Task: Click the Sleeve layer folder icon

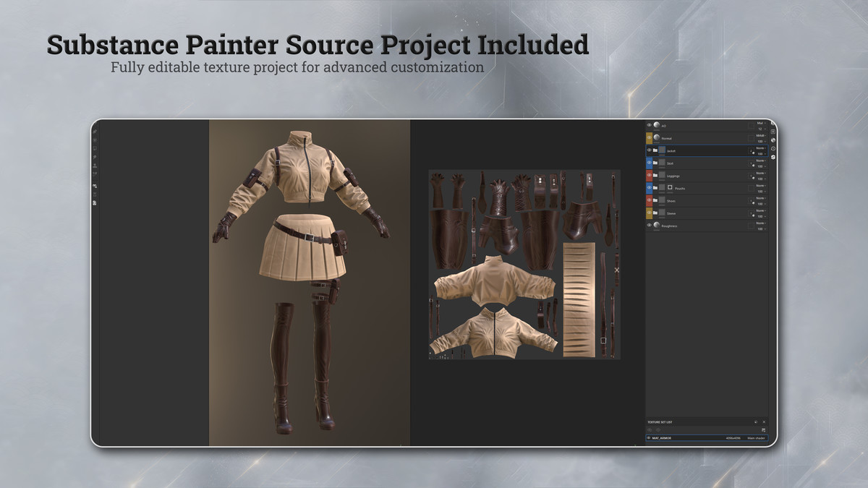Action: (x=655, y=213)
